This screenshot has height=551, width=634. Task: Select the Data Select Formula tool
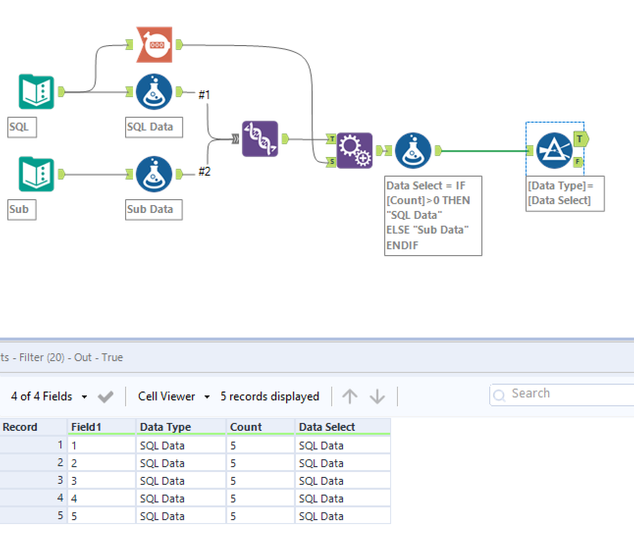click(x=413, y=150)
